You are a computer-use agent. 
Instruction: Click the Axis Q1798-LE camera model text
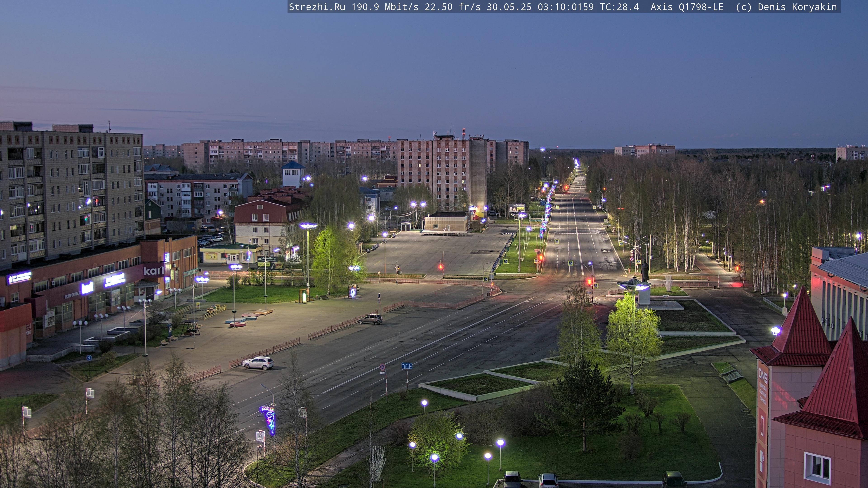tap(687, 7)
